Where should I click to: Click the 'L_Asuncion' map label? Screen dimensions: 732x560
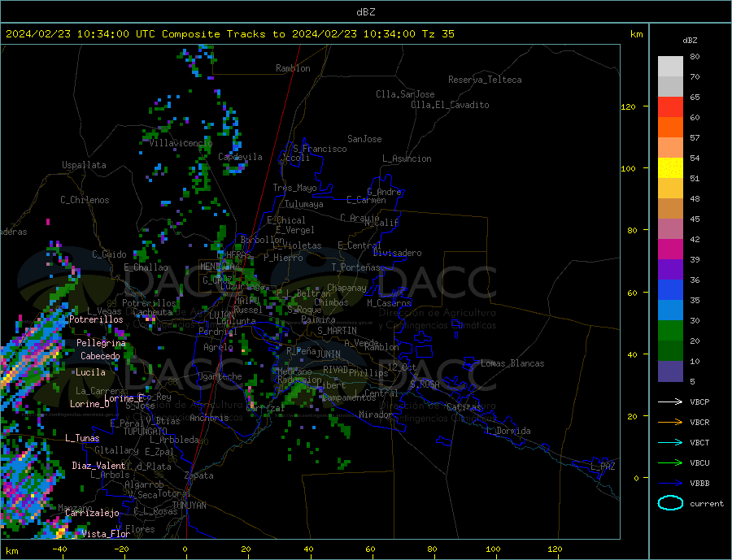(407, 158)
